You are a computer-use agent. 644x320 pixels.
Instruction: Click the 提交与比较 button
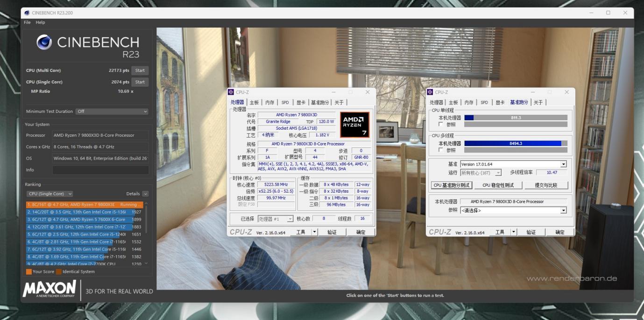pyautogui.click(x=546, y=185)
